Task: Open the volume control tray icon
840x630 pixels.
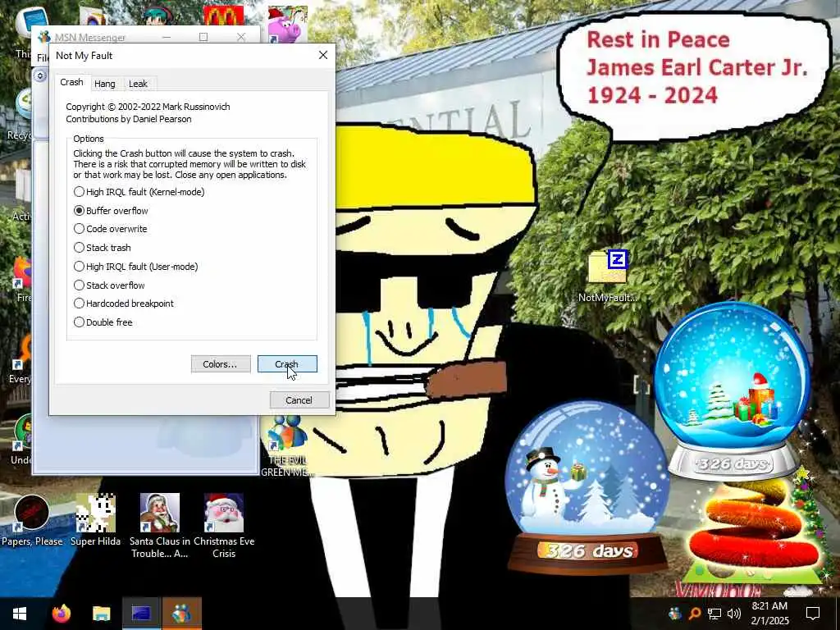Action: (734, 614)
